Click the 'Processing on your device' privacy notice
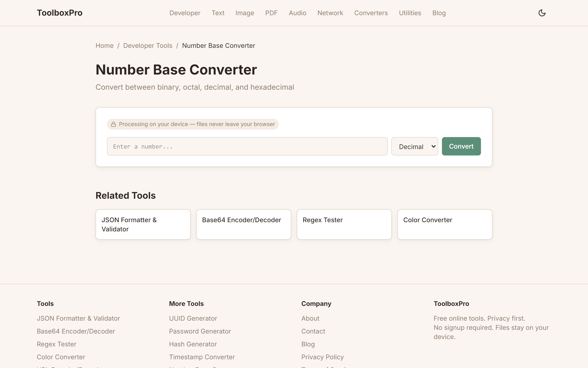 point(193,124)
